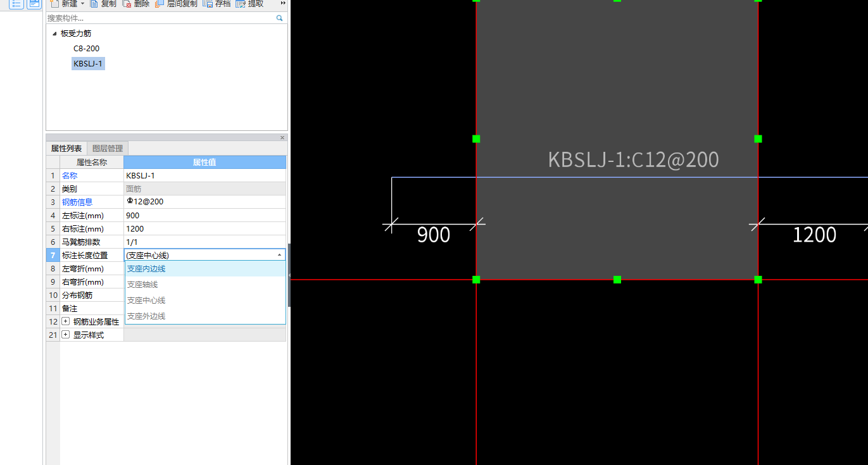Click the 左弯折(mm) property label

click(x=83, y=269)
